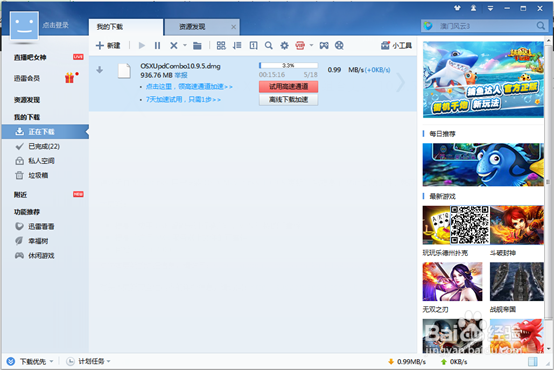Open the 无双之刃 game thumbnail
The width and height of the screenshot is (554, 370).
tap(452, 282)
